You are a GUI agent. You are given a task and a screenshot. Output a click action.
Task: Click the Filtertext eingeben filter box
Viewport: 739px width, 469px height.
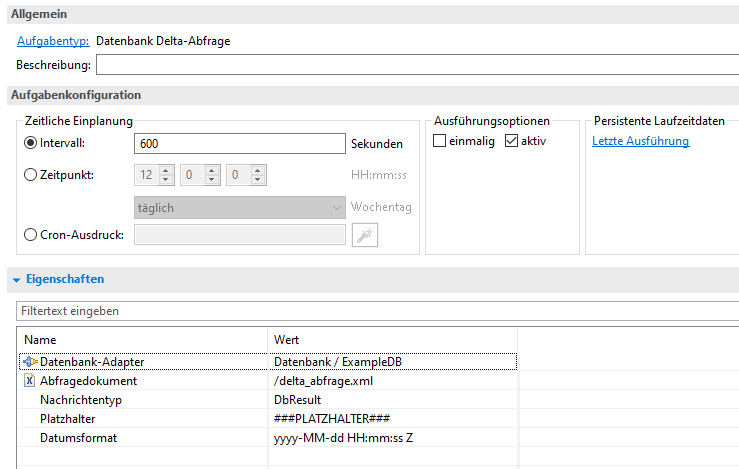(x=378, y=311)
